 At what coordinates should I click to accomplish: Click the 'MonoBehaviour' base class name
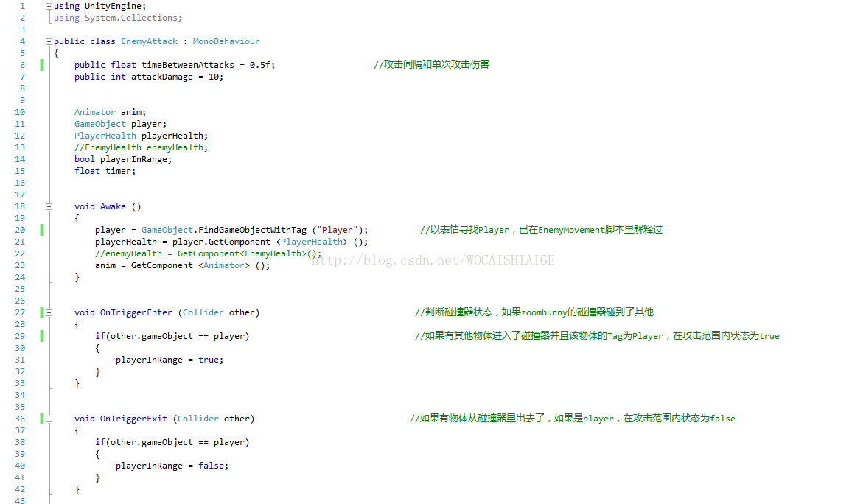click(226, 41)
